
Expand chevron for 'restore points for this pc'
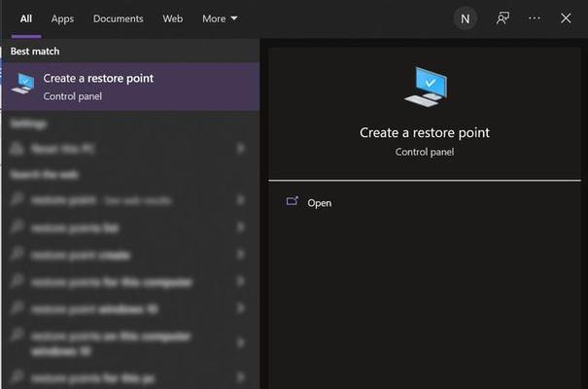[x=240, y=377]
